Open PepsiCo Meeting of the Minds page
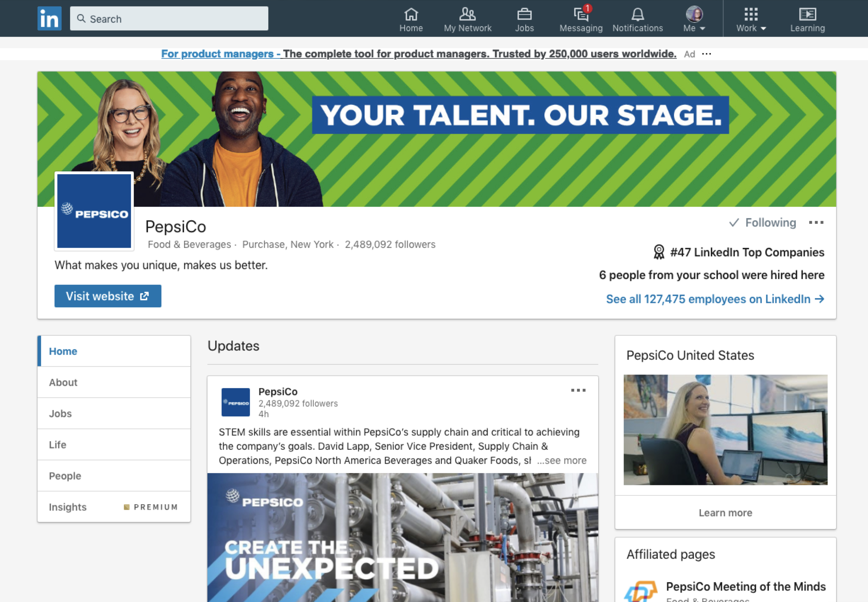 coord(746,586)
